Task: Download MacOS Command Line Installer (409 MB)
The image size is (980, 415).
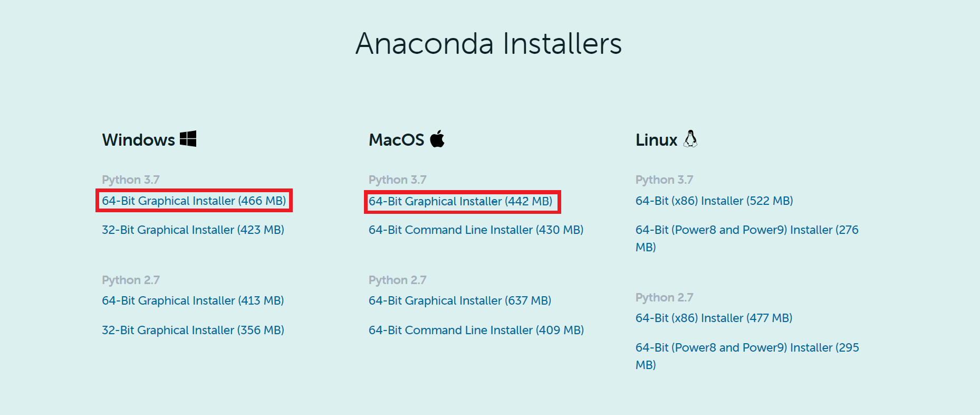Action: (x=476, y=330)
